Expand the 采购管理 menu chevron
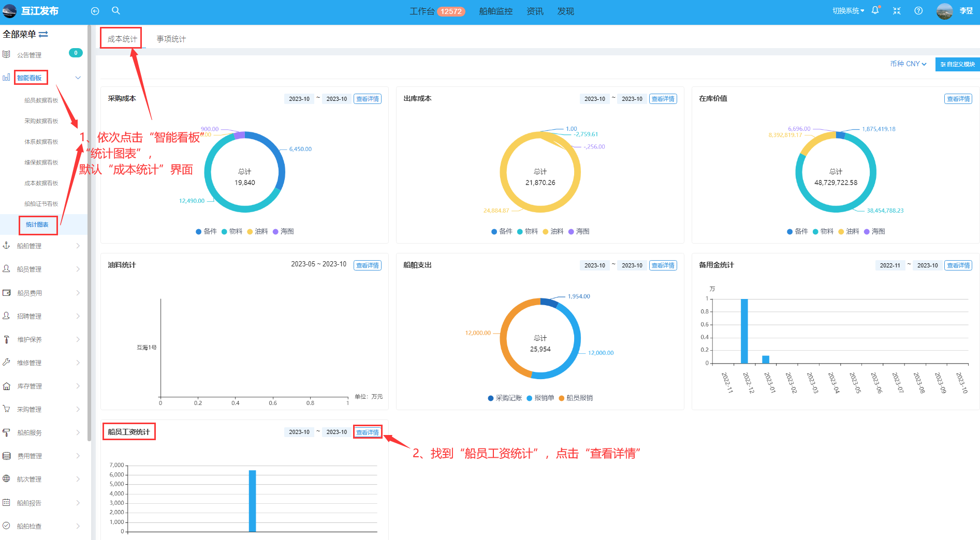The width and height of the screenshot is (980, 540). click(x=78, y=409)
